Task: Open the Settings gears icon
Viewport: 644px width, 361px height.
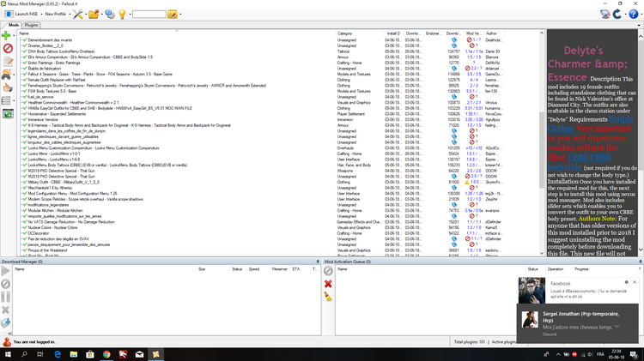Action: [x=110, y=15]
